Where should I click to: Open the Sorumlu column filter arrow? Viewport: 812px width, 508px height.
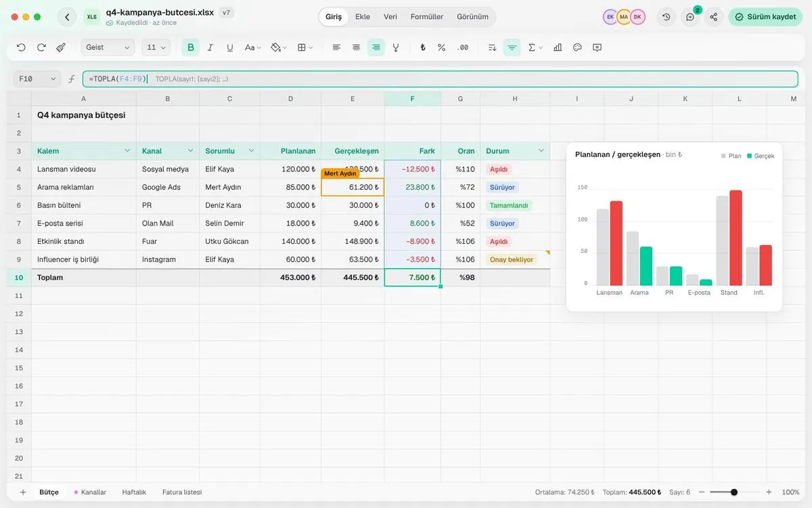pyautogui.click(x=252, y=151)
